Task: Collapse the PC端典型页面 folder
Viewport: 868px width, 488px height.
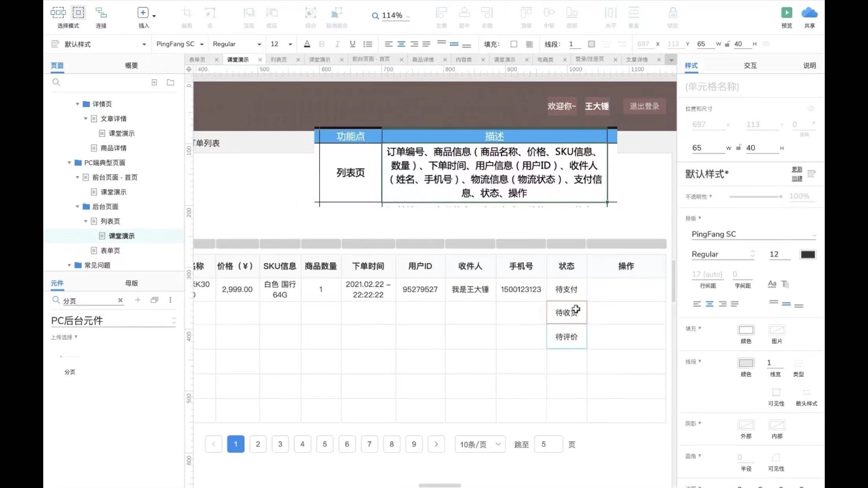Action: [69, 163]
